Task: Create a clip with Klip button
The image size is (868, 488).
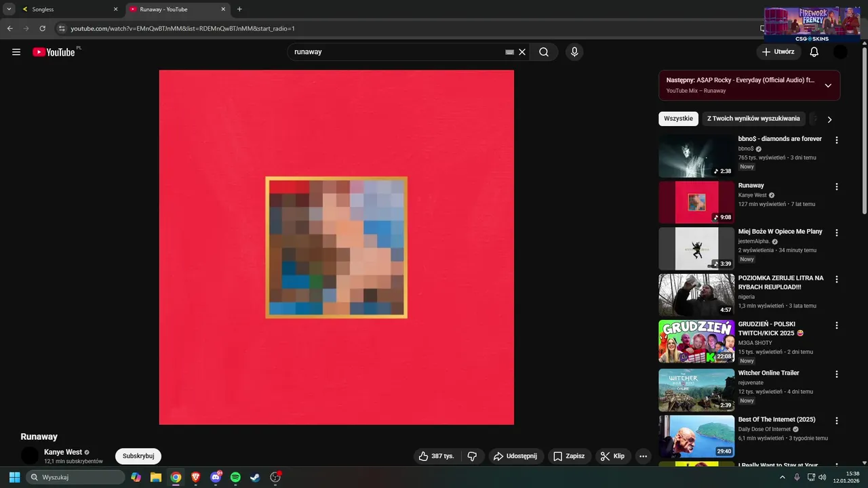Action: click(x=612, y=456)
